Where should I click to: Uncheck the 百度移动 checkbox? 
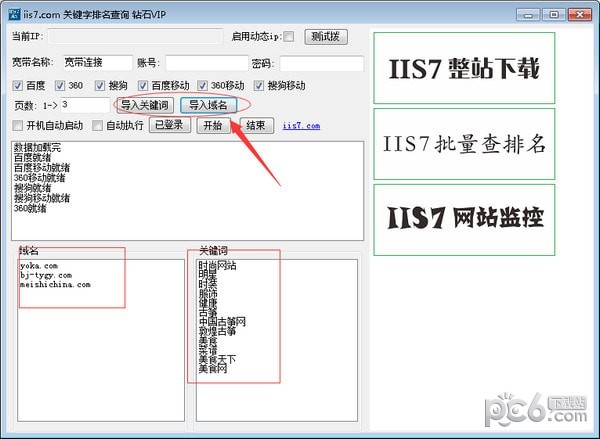click(x=143, y=85)
